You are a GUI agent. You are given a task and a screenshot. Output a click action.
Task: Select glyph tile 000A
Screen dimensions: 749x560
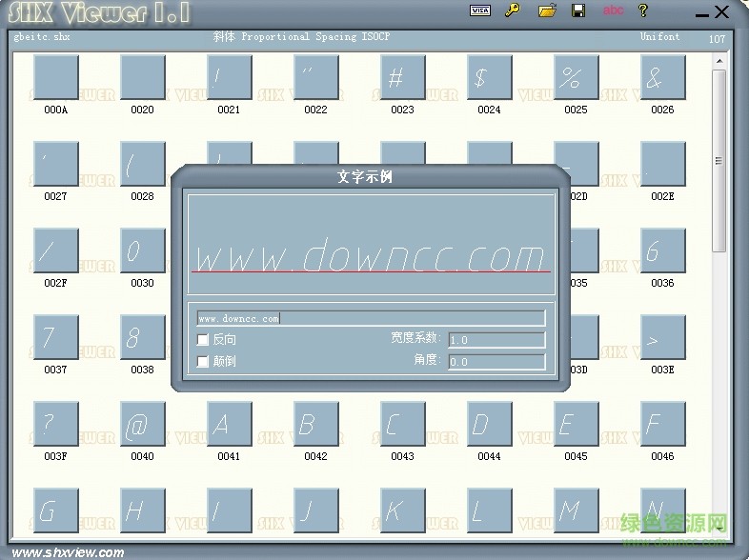56,77
